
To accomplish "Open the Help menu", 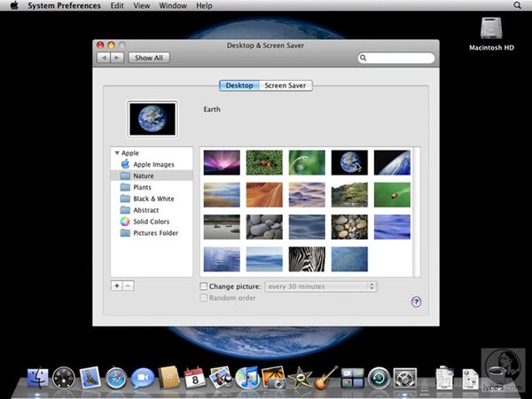I will [x=204, y=5].
